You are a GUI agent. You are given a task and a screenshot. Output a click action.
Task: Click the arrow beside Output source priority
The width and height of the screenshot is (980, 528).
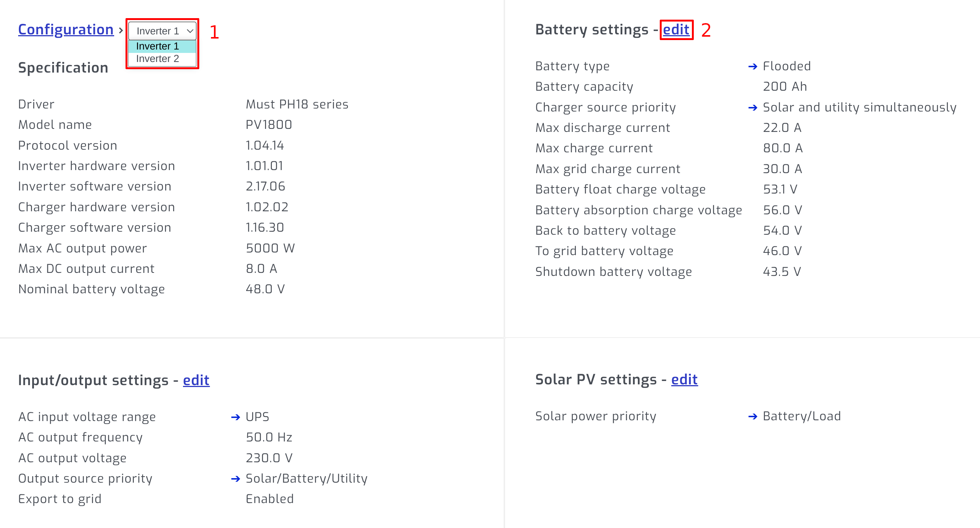(235, 479)
